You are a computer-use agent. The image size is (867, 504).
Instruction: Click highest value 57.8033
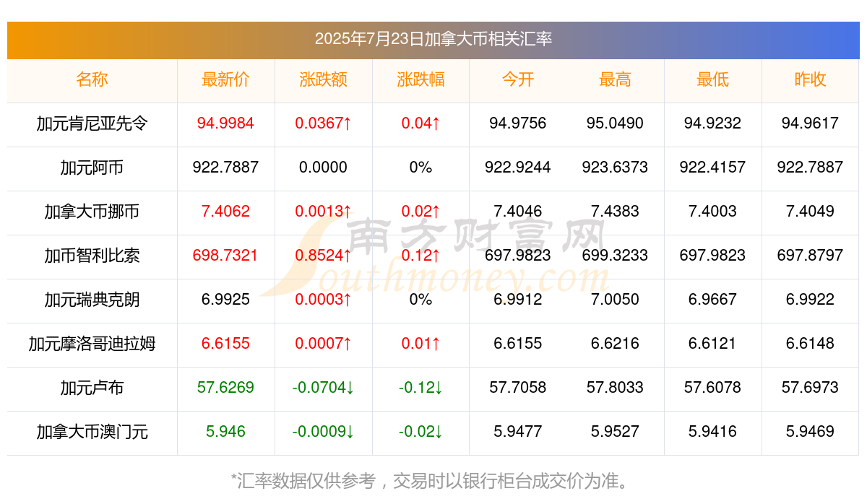coord(615,388)
